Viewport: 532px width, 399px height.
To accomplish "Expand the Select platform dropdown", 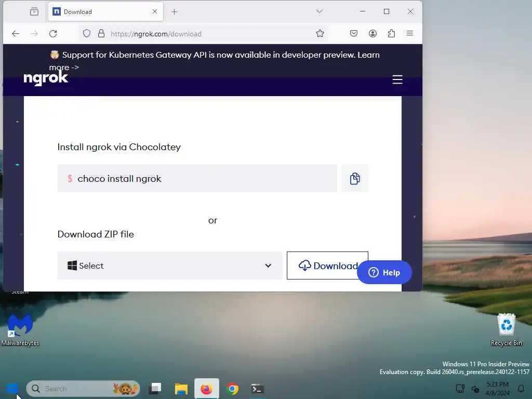I will click(x=170, y=265).
